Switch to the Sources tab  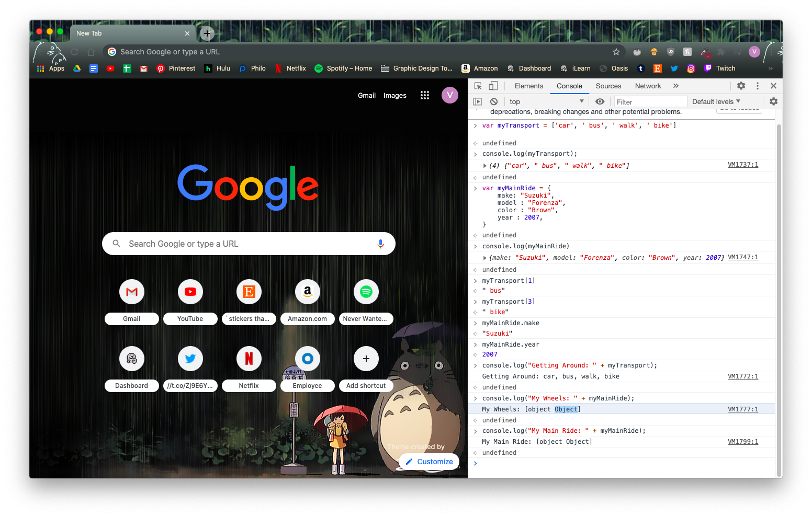click(x=608, y=85)
